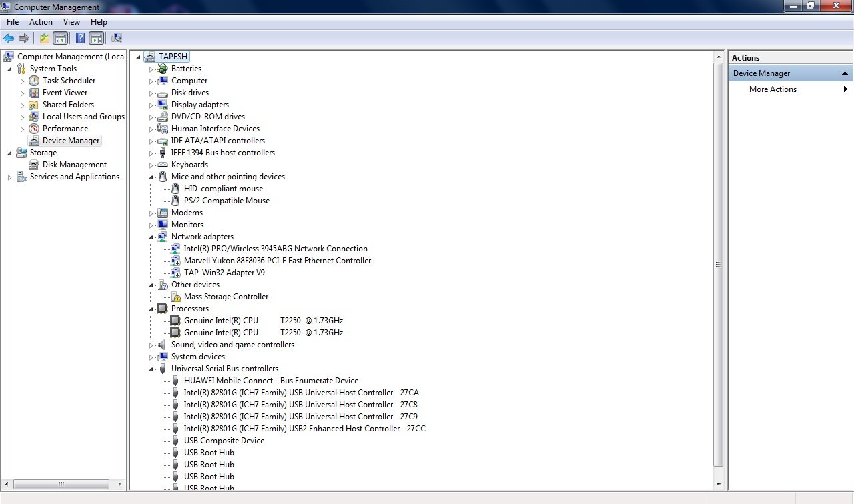858x504 pixels.
Task: Click the Batteries category icon
Action: pyautogui.click(x=162, y=69)
